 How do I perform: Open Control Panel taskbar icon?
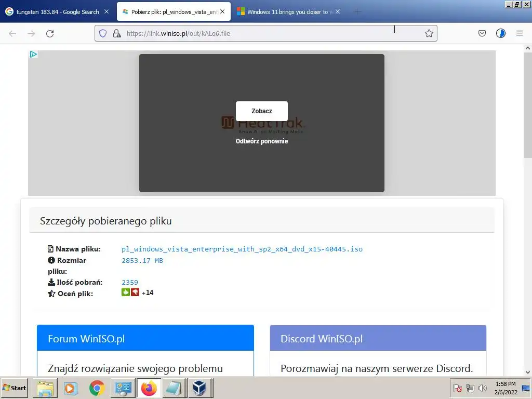(123, 388)
